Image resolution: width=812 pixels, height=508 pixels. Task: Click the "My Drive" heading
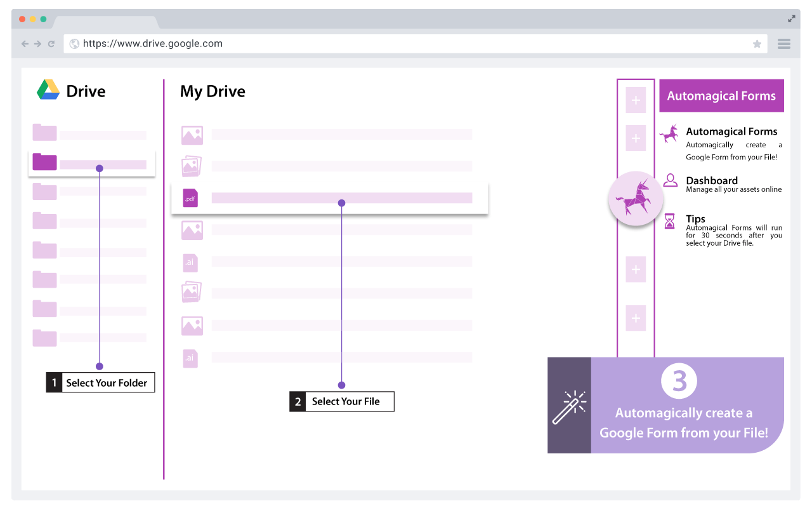pyautogui.click(x=213, y=91)
